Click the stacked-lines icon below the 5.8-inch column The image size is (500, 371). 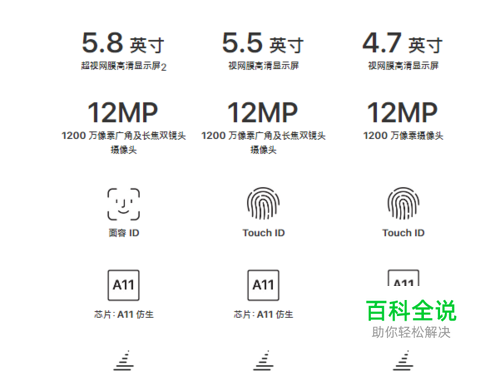tap(124, 360)
